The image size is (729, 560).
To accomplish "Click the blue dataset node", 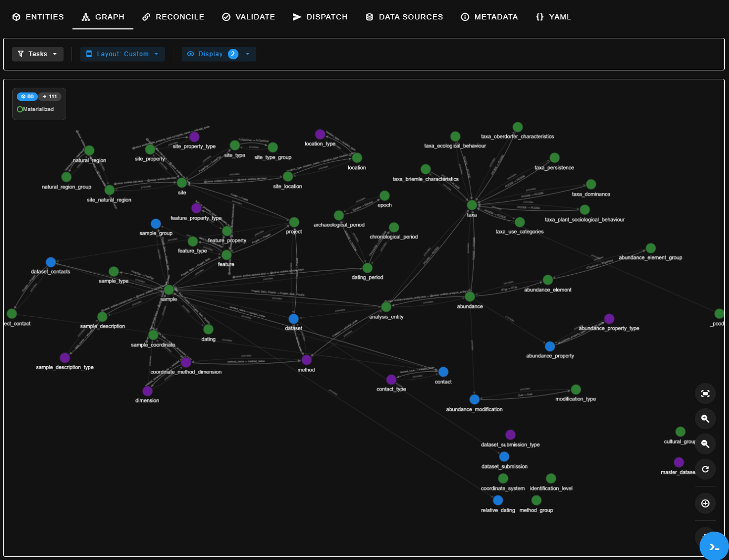I will pos(294,319).
